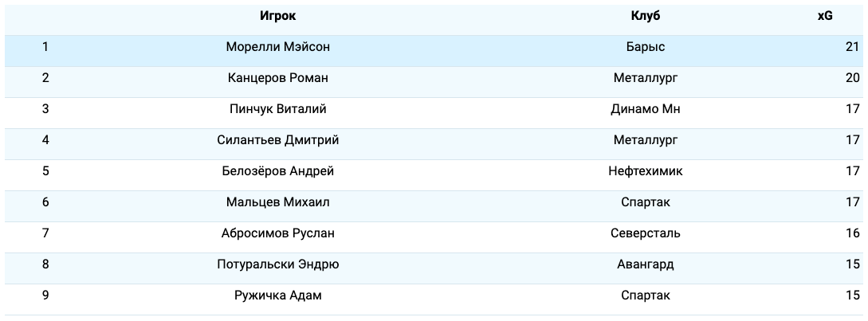Click the Нефтехимик club cell
This screenshot has width=868, height=321.
[646, 171]
